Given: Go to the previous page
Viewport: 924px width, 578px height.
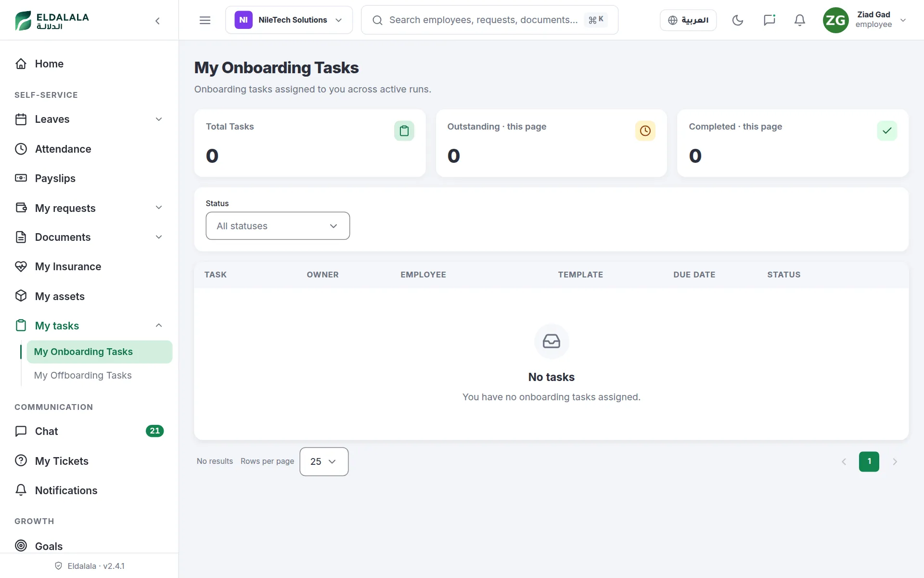Looking at the screenshot, I should click(844, 461).
